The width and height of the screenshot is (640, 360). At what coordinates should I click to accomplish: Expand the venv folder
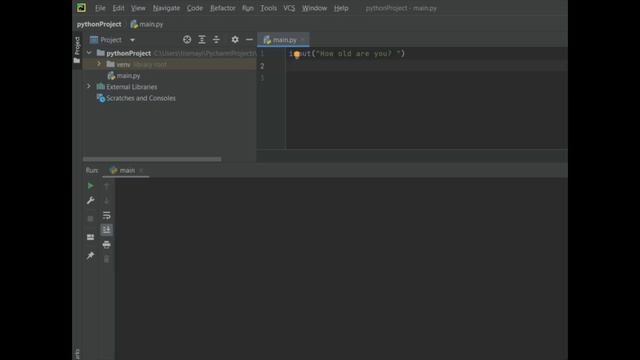99,64
